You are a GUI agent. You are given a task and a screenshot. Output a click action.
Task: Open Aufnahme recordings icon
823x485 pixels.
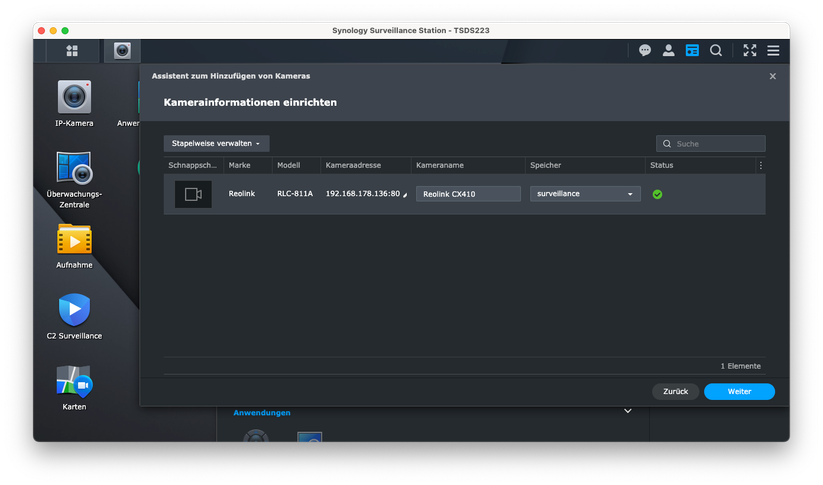click(74, 246)
